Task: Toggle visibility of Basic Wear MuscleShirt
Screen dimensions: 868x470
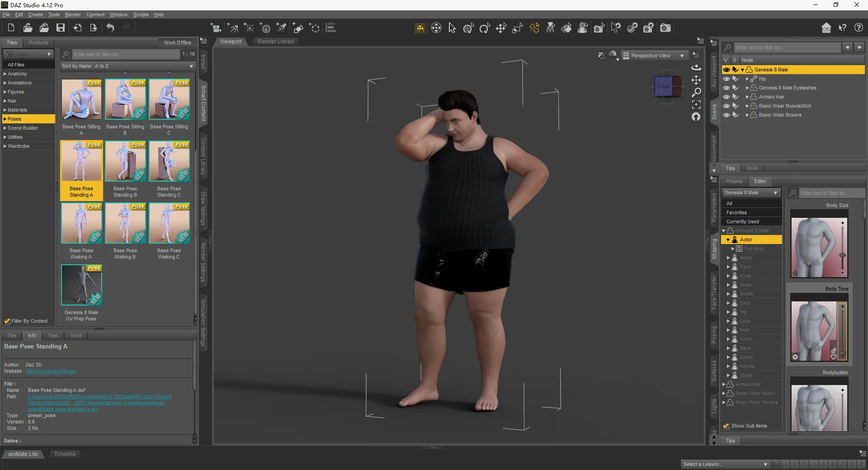Action: pos(726,106)
